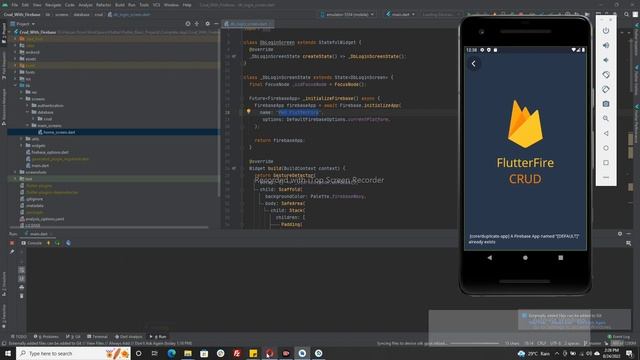The width and height of the screenshot is (640, 360).
Task: Click the emulator sidebar home circle button
Action: pyautogui.click(x=606, y=148)
